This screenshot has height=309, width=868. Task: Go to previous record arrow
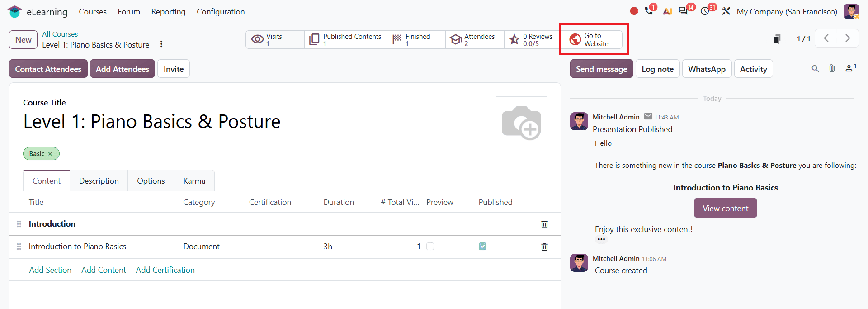[x=826, y=38]
